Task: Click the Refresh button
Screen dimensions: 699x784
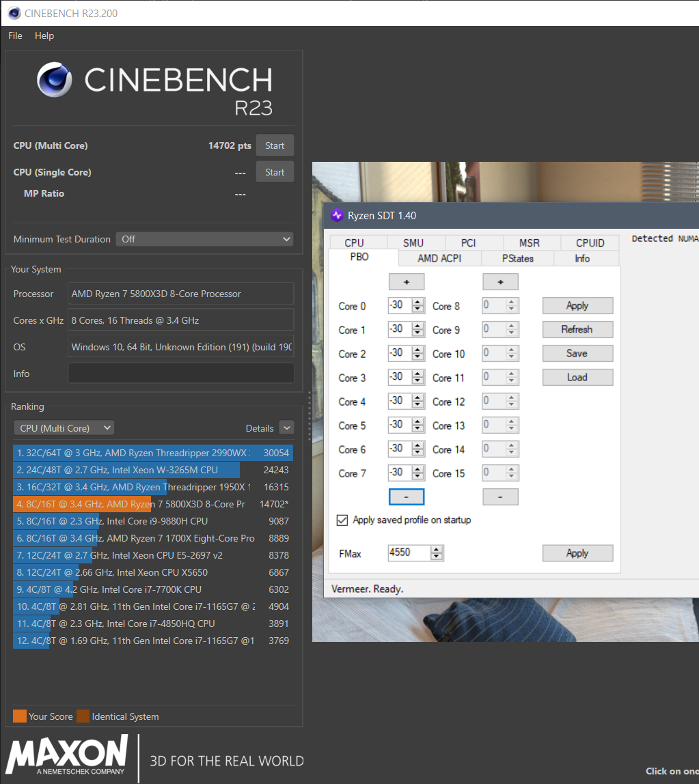Action: pos(577,329)
